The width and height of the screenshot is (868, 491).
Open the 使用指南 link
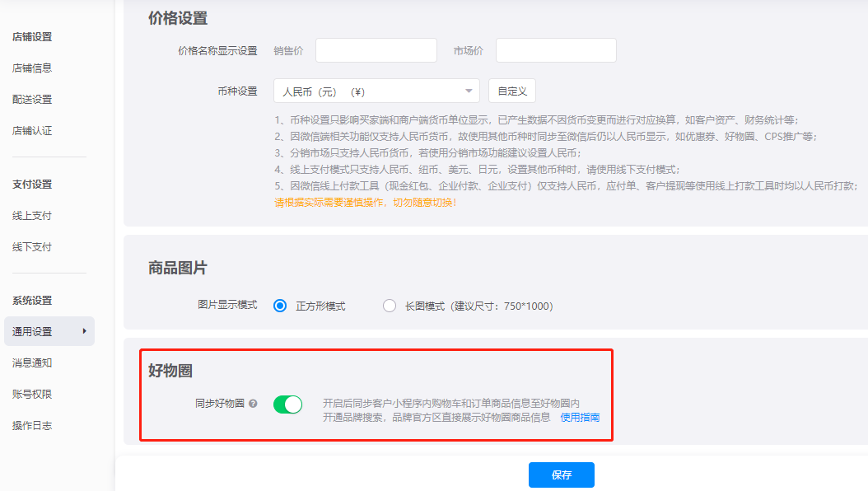(580, 418)
